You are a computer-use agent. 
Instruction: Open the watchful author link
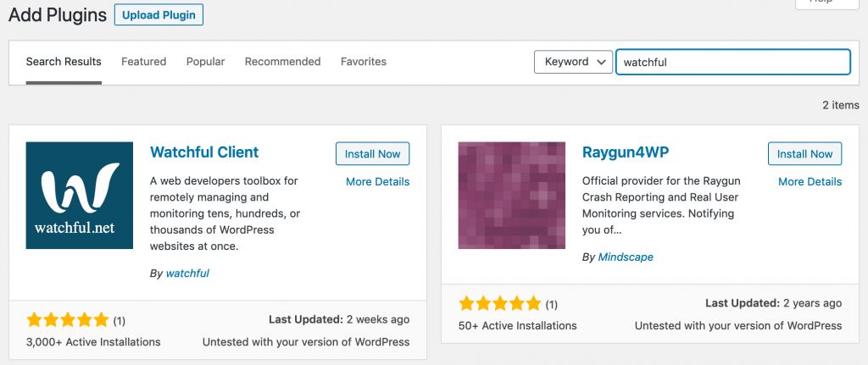click(187, 274)
